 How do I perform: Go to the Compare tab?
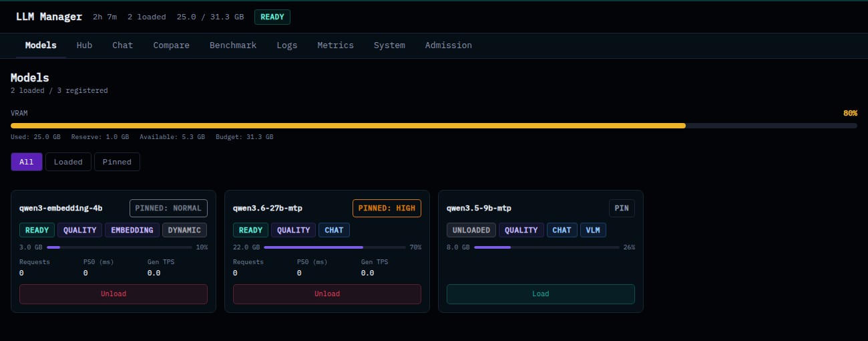point(172,45)
